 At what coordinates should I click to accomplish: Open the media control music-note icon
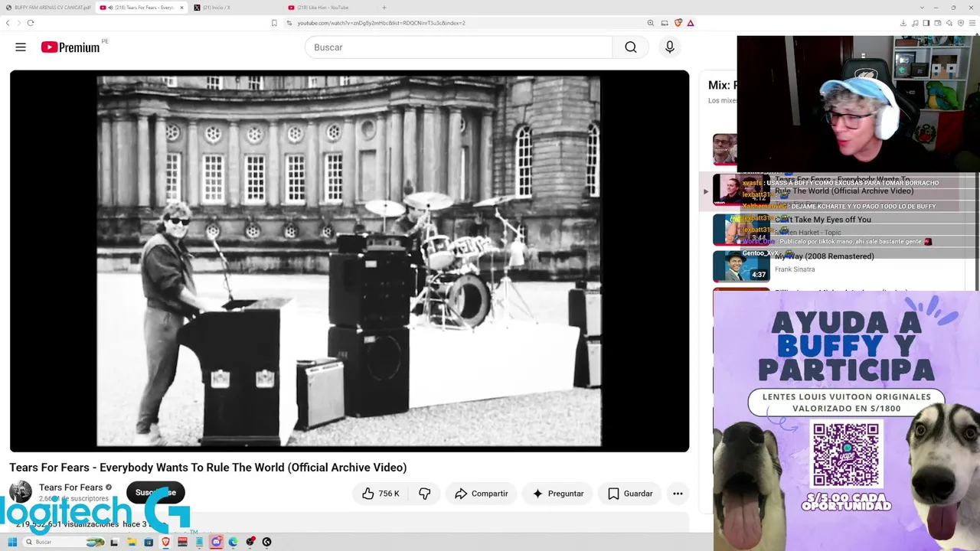(x=916, y=23)
